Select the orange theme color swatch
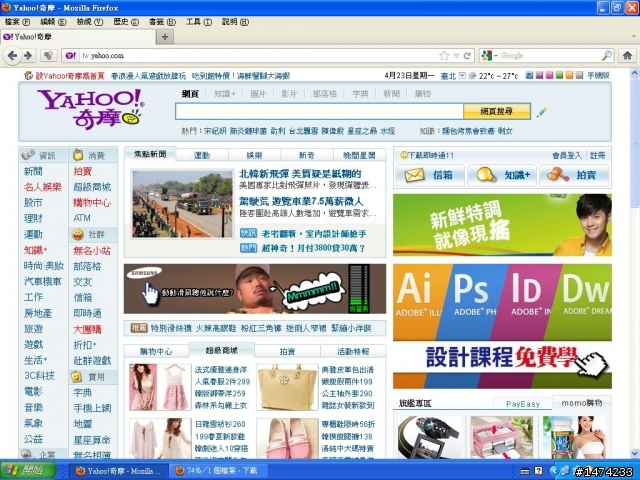640x480 pixels. pyautogui.click(x=569, y=75)
